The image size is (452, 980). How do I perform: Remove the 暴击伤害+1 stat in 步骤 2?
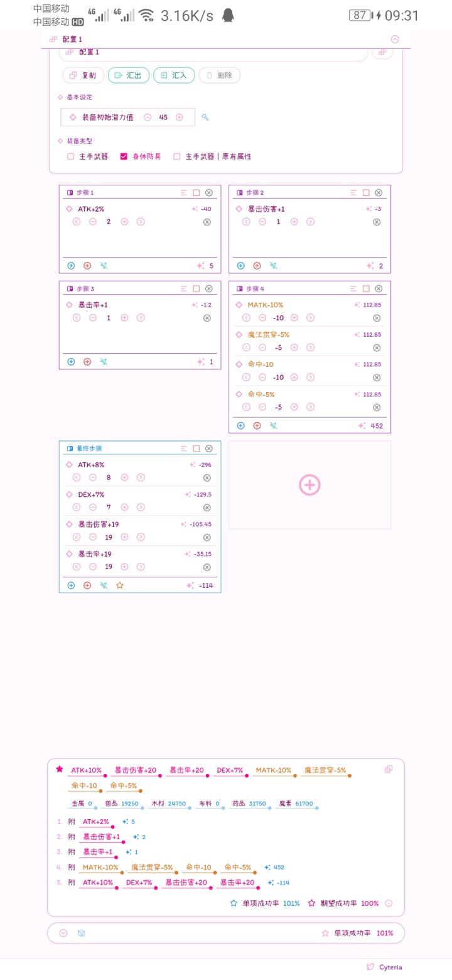(377, 222)
